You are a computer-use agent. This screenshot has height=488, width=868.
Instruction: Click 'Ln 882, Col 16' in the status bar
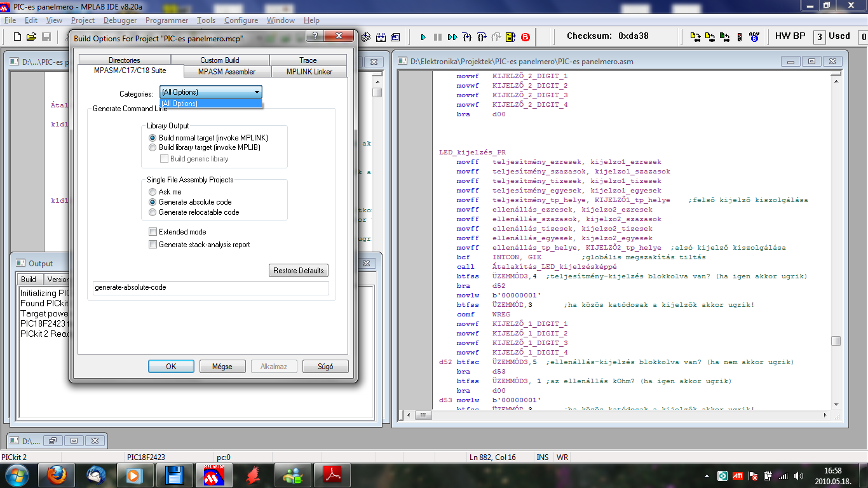(493, 457)
